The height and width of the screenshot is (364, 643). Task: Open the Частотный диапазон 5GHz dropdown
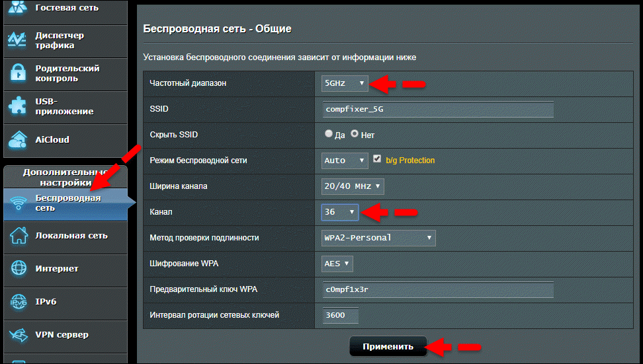[x=345, y=83]
